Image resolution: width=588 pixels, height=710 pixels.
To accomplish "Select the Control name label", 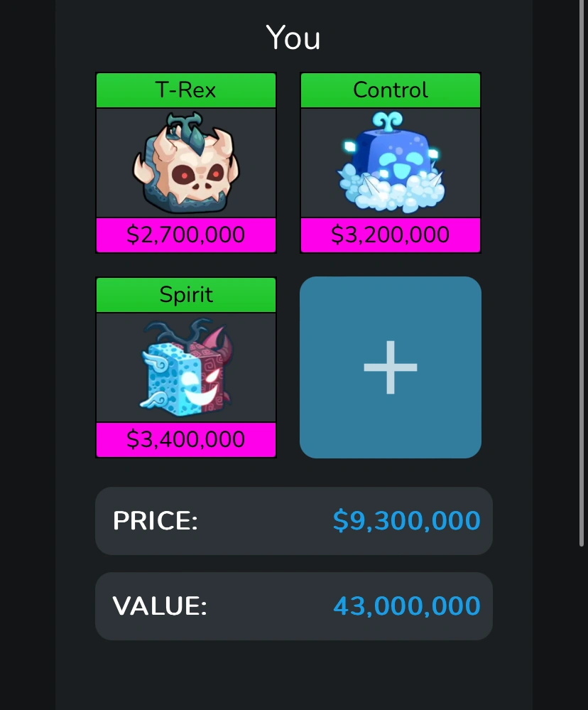I will (x=391, y=90).
